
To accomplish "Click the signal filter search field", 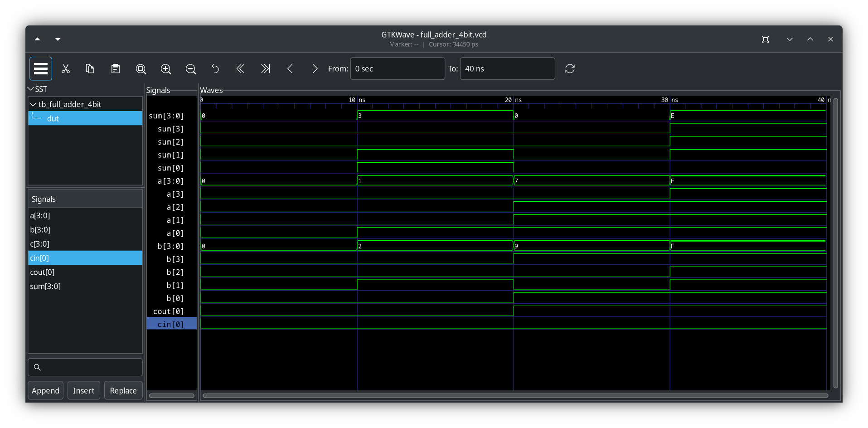I will point(85,367).
